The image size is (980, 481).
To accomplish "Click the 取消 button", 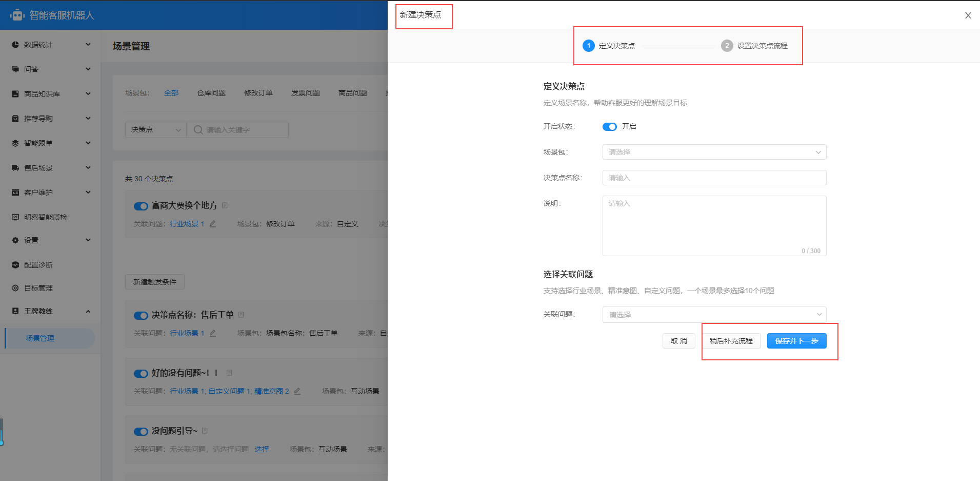I will pyautogui.click(x=679, y=341).
